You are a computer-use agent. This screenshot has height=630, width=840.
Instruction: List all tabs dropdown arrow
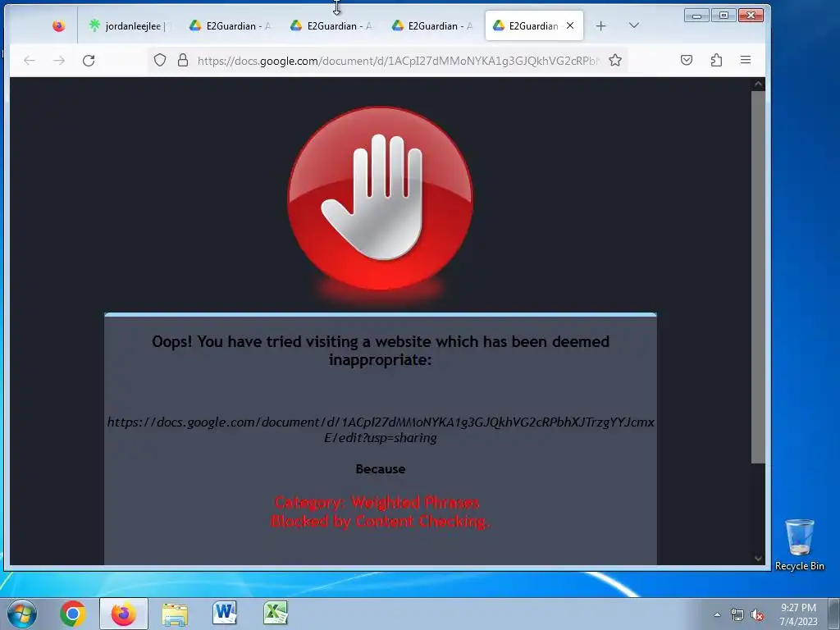[634, 25]
